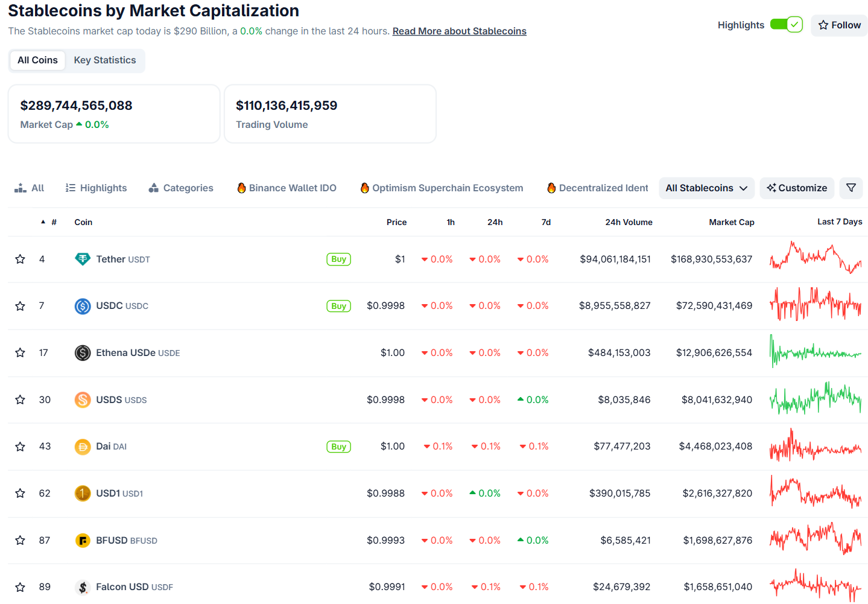Click the USD1 coin logo

click(83, 493)
